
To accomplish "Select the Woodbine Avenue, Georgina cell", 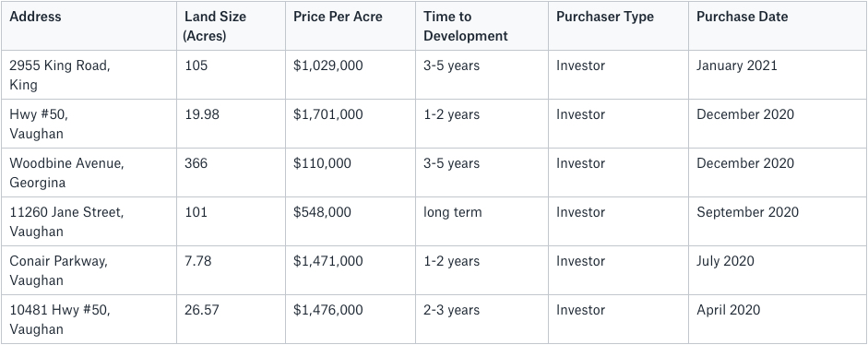I will tap(89, 172).
